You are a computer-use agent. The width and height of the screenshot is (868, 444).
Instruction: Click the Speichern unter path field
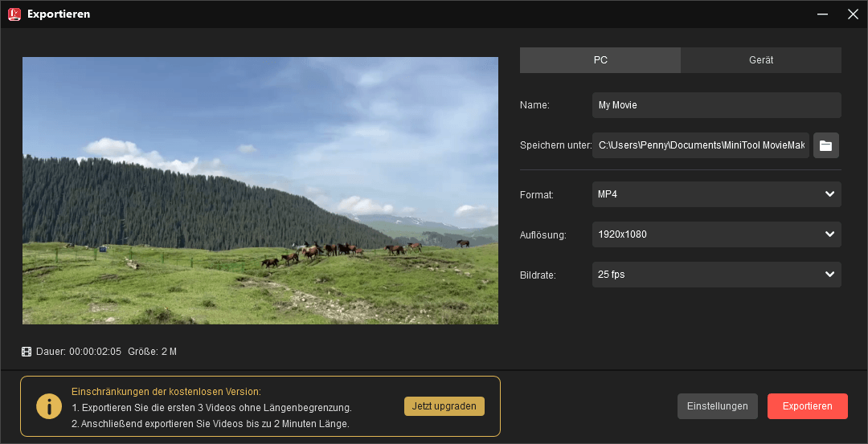pyautogui.click(x=701, y=145)
